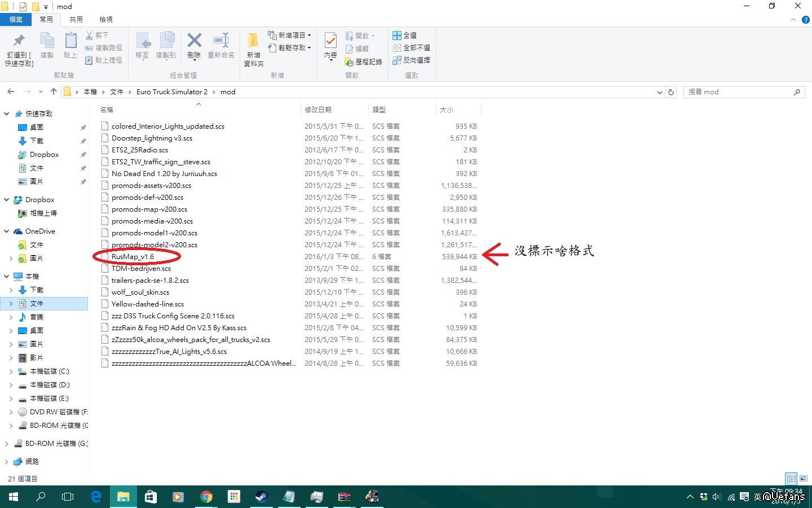Open Steam from the taskbar
Screen dimensions: 812x508
click(x=261, y=497)
